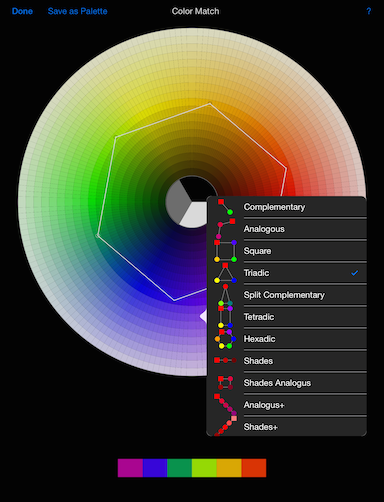Pick Split Complementary from the list
The image size is (384, 502).
(287, 295)
